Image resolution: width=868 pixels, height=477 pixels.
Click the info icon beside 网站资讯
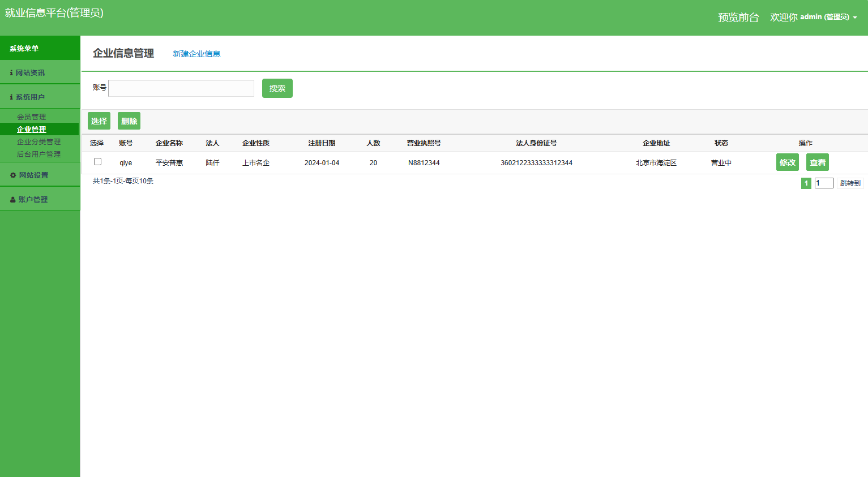11,73
